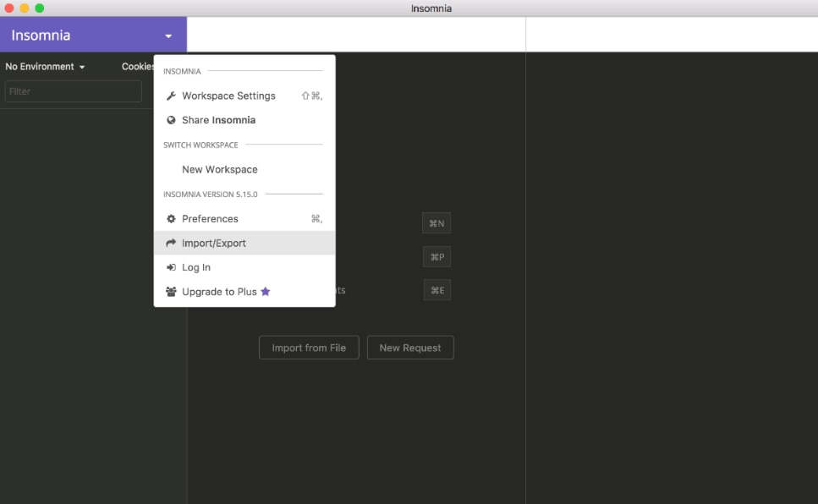
Task: Click the people icon beside Upgrade to Plus
Action: [x=171, y=292]
